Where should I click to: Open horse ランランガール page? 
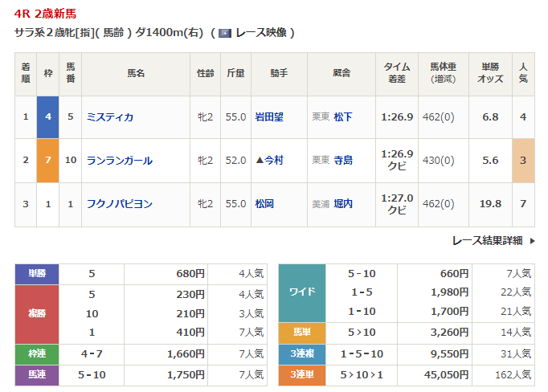(x=120, y=161)
